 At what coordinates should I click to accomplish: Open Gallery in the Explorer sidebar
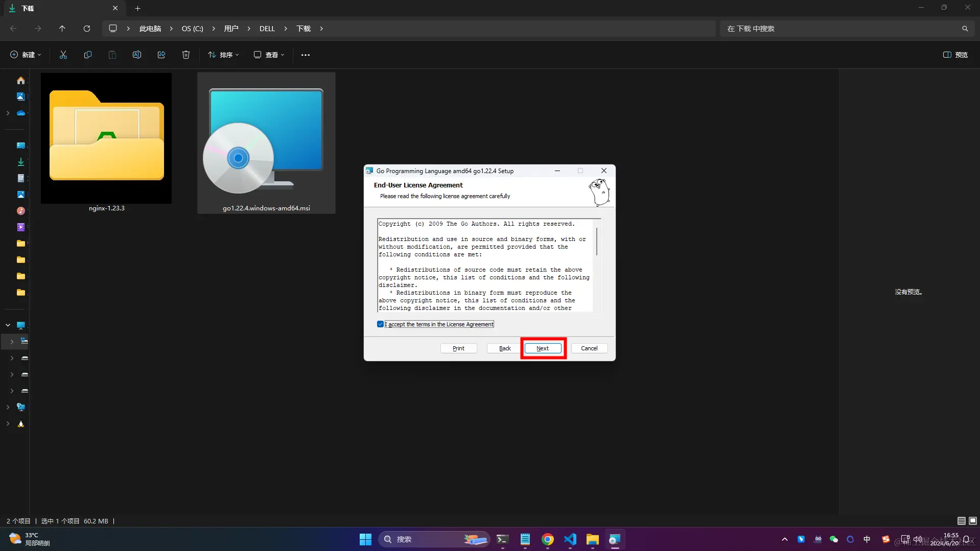click(x=21, y=97)
